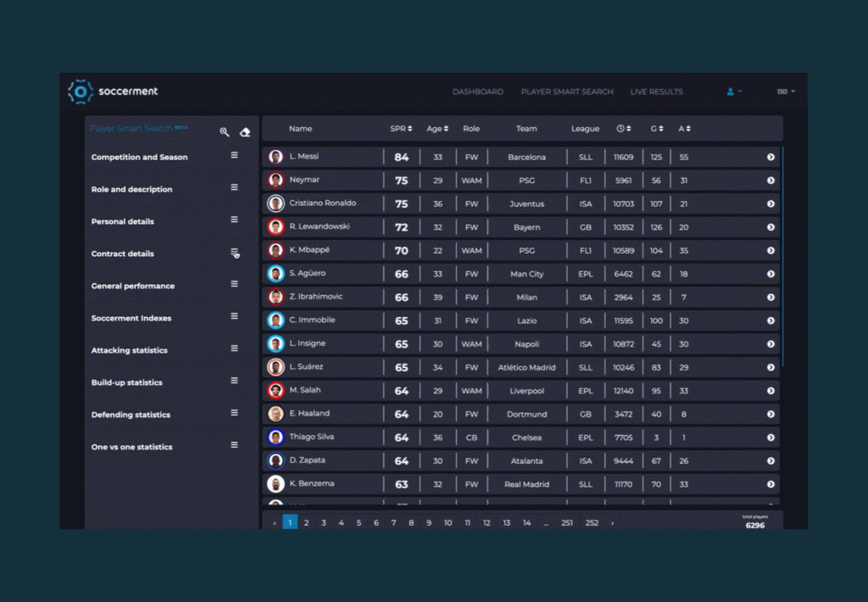
Task: Click the eraser clear-filters icon
Action: 245,131
